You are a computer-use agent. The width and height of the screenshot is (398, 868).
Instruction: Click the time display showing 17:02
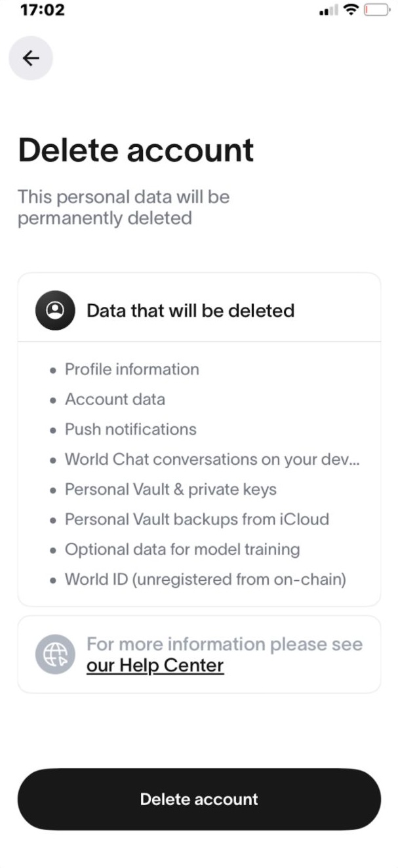42,9
